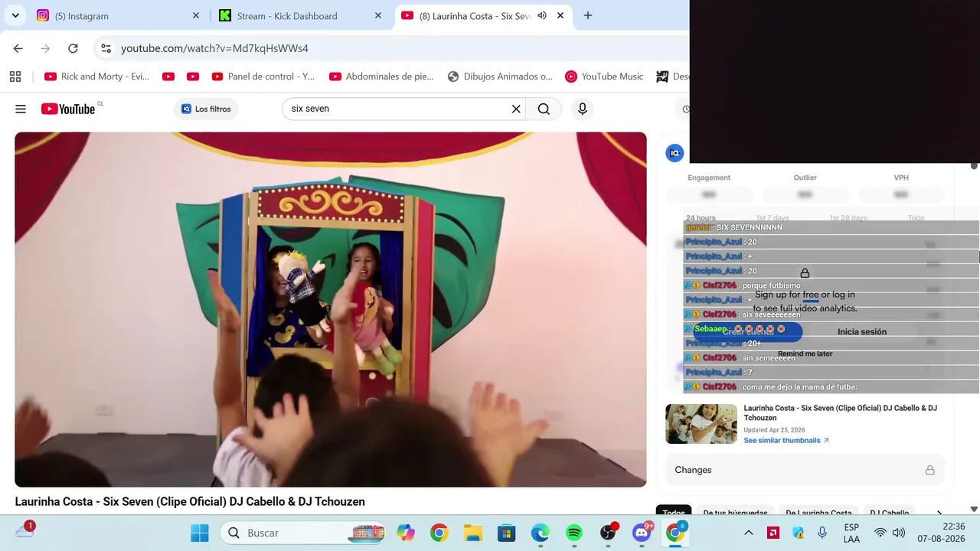
Task: Open the Windows Start menu
Action: coord(200,533)
